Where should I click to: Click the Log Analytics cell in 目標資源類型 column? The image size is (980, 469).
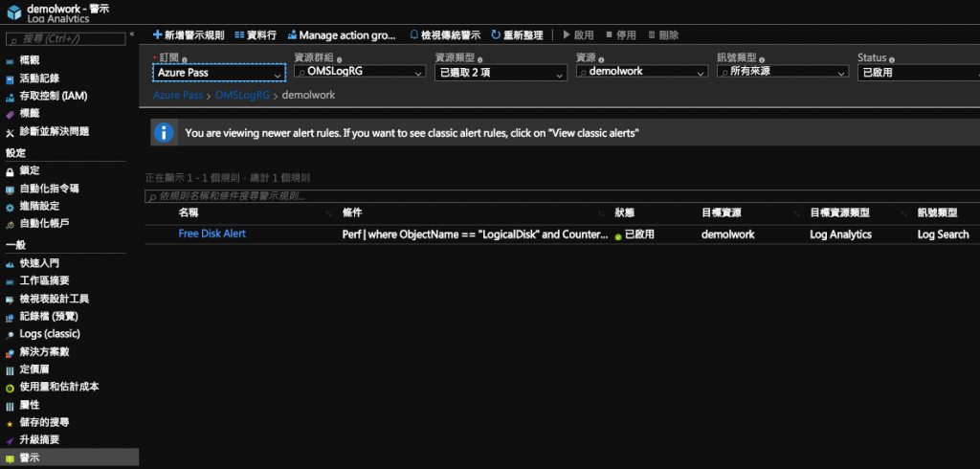[x=840, y=234]
